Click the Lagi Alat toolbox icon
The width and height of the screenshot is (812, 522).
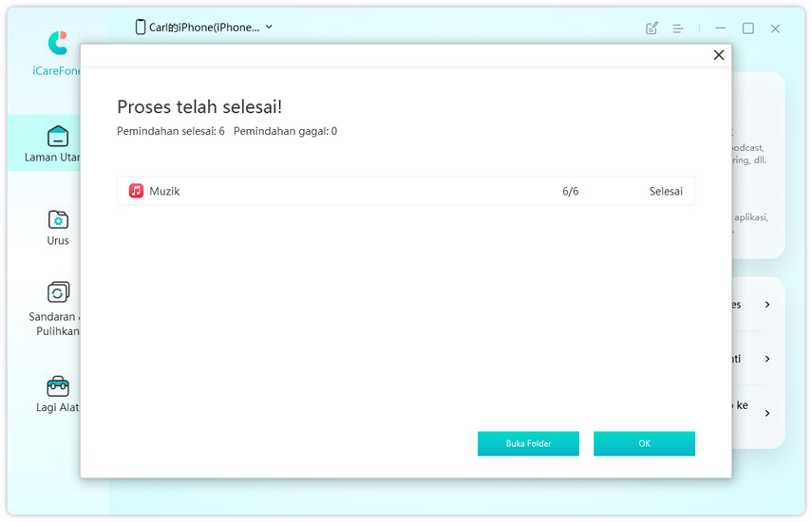pos(58,386)
